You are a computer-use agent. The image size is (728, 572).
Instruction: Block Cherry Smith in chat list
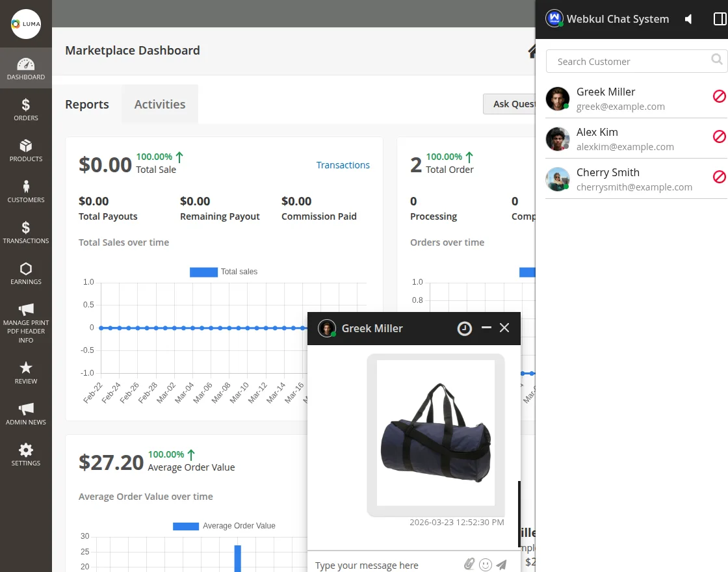pyautogui.click(x=719, y=177)
